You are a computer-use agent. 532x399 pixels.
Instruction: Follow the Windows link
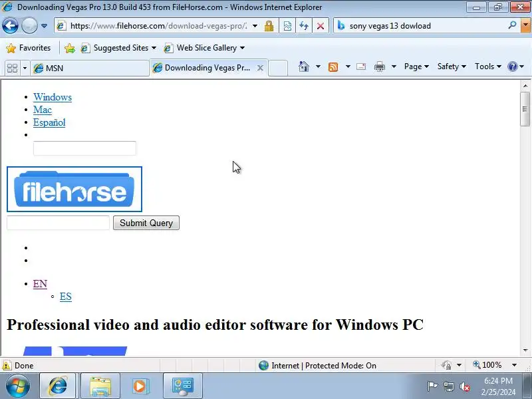(53, 97)
